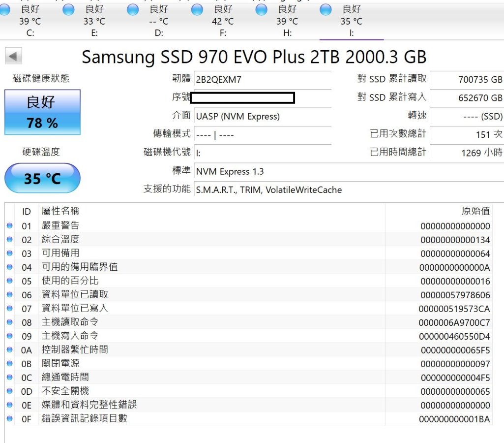Select drive F: status orb
Image resolution: width=504 pixels, height=443 pixels.
[x=197, y=10]
